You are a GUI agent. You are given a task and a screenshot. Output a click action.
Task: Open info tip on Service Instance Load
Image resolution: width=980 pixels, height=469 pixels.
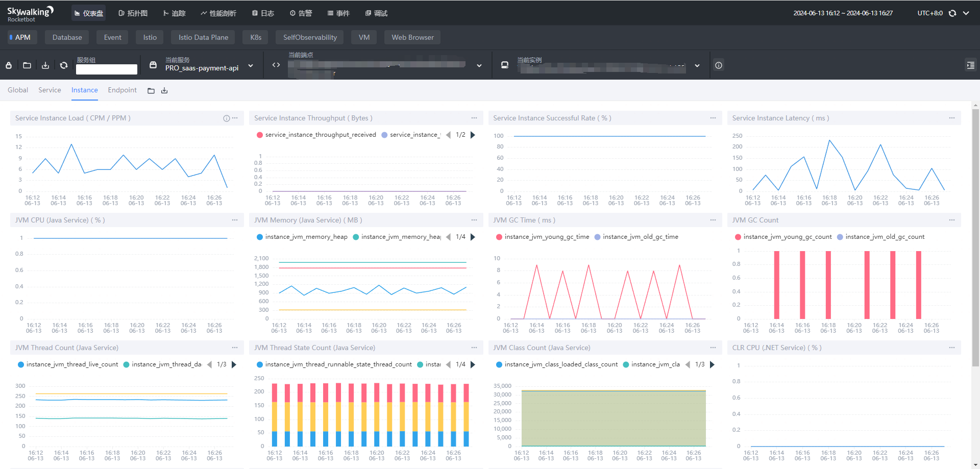click(x=226, y=118)
